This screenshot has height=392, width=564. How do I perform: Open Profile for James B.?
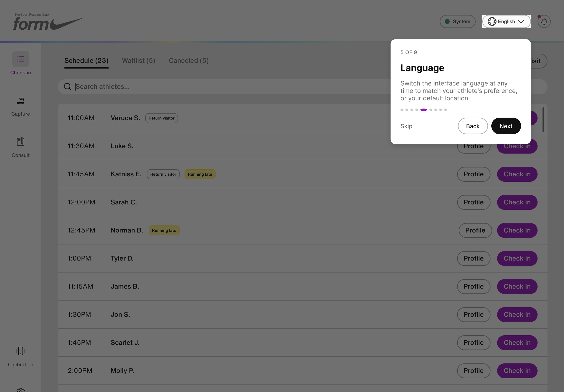pyautogui.click(x=473, y=286)
